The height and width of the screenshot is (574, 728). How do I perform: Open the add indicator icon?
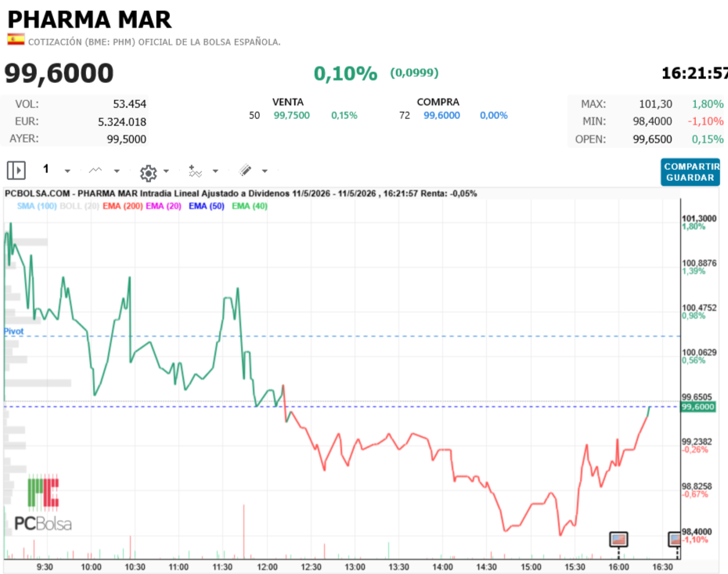195,171
